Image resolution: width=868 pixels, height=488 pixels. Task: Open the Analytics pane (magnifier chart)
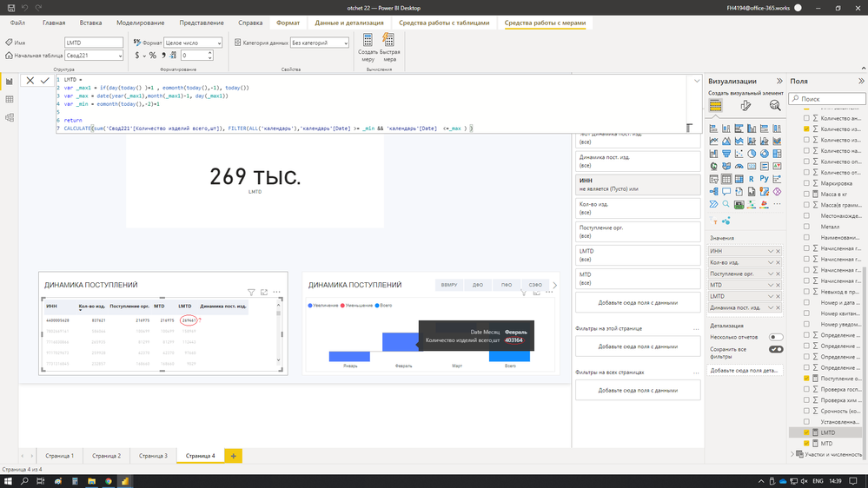(775, 106)
